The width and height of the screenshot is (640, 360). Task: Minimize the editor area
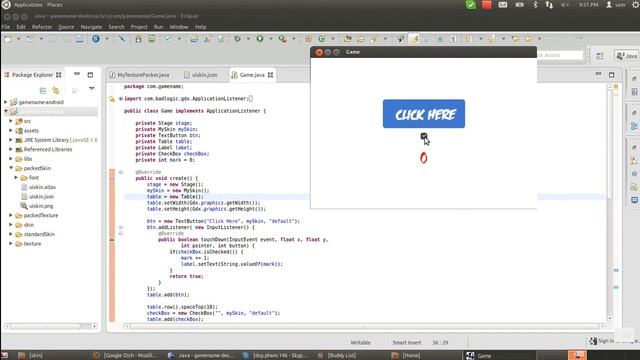pyautogui.click(x=598, y=74)
